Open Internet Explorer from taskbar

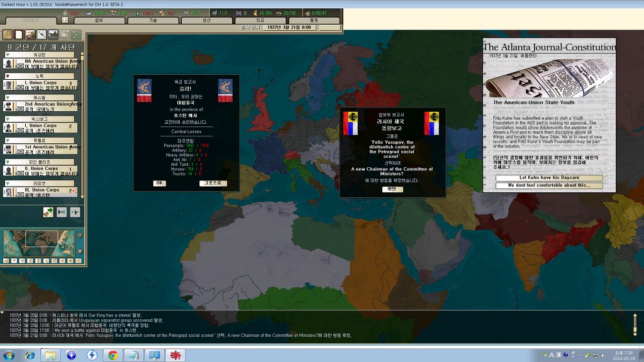pyautogui.click(x=30, y=355)
